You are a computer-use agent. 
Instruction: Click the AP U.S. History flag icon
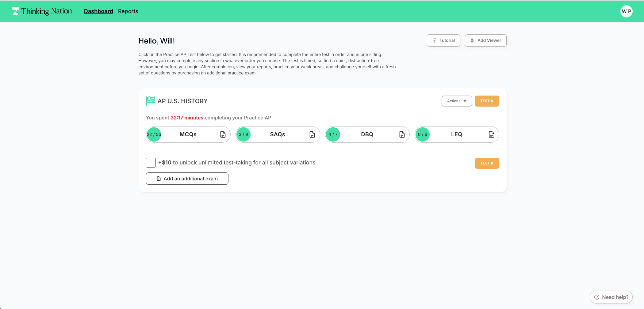pyautogui.click(x=150, y=101)
